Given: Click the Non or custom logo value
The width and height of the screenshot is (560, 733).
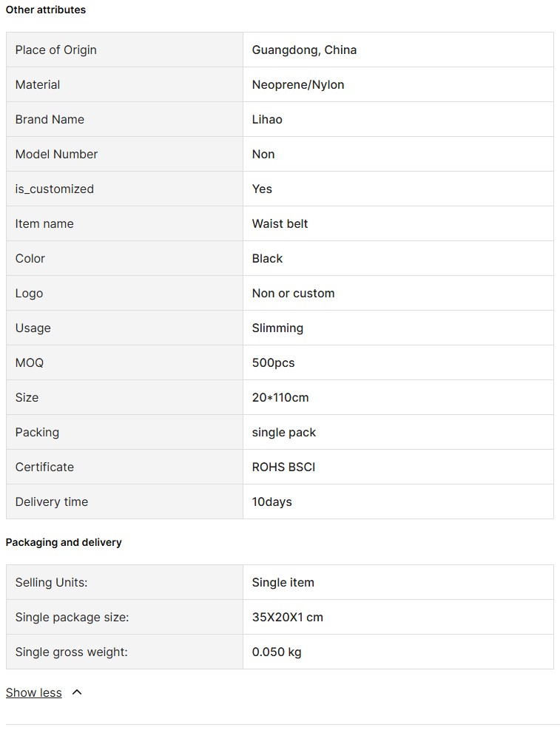Looking at the screenshot, I should [293, 293].
